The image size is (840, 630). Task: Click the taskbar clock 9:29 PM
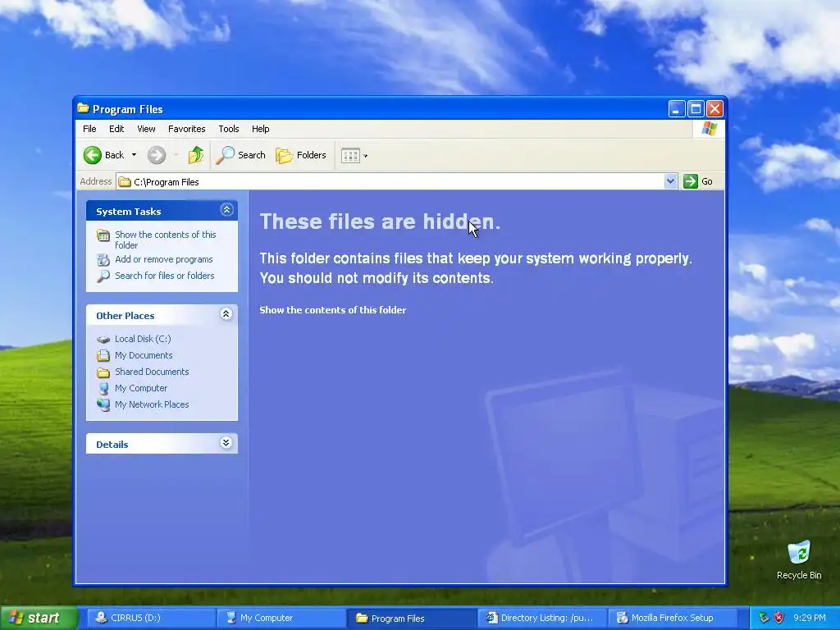tap(810, 618)
